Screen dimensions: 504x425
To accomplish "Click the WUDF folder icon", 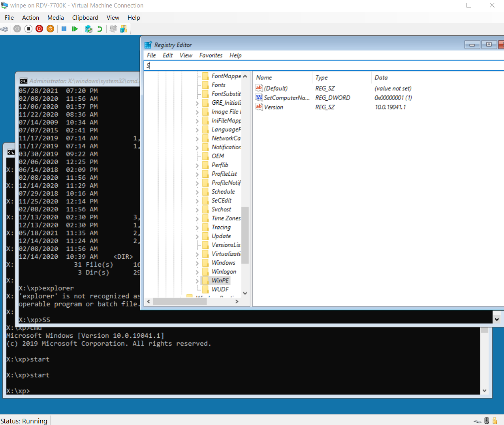I will pos(205,289).
